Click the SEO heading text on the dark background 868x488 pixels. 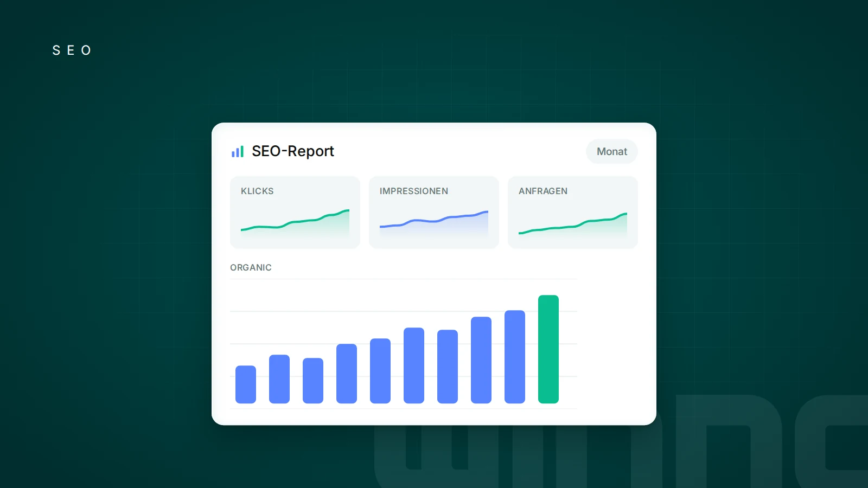pyautogui.click(x=72, y=50)
